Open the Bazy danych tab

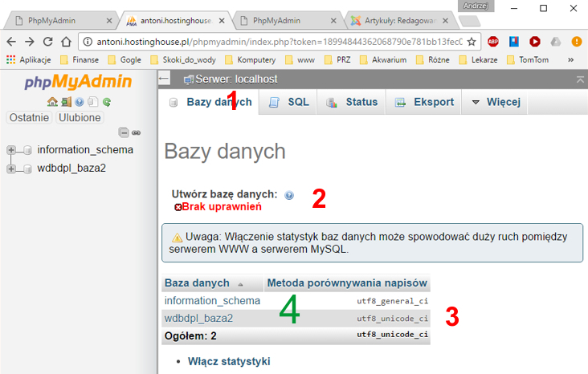tap(209, 102)
